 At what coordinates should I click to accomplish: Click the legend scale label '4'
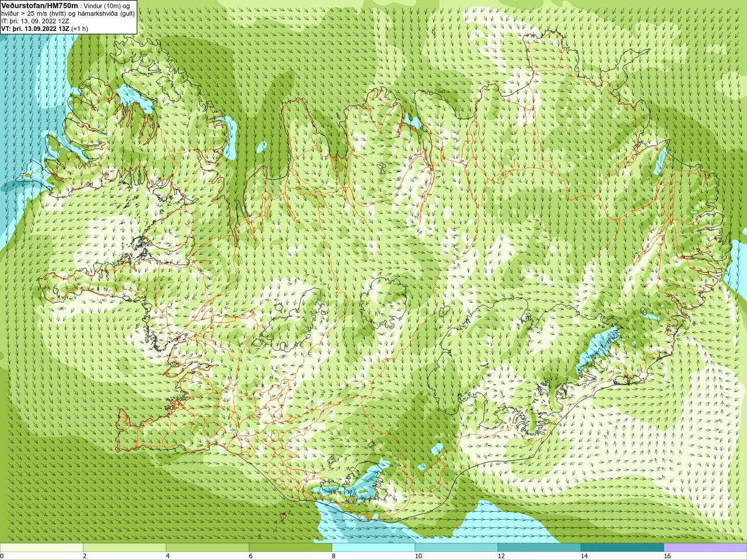click(167, 556)
